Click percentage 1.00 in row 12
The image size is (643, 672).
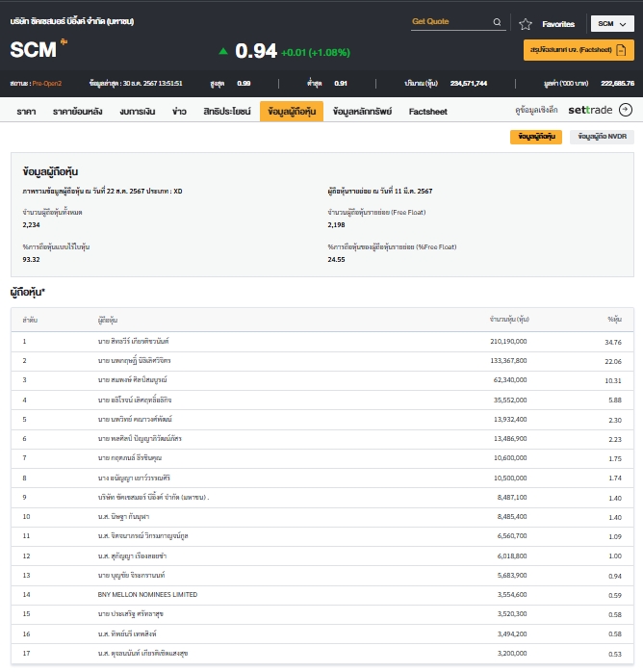615,556
